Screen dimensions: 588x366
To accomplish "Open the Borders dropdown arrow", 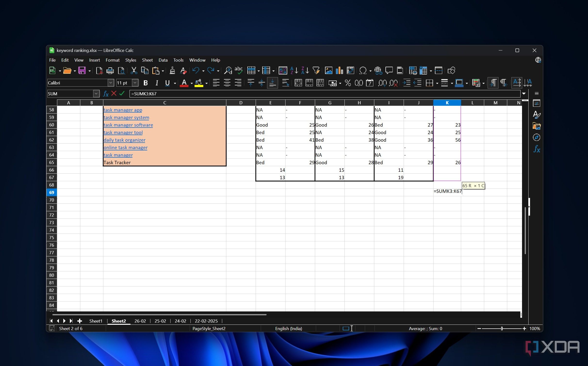I will 437,83.
